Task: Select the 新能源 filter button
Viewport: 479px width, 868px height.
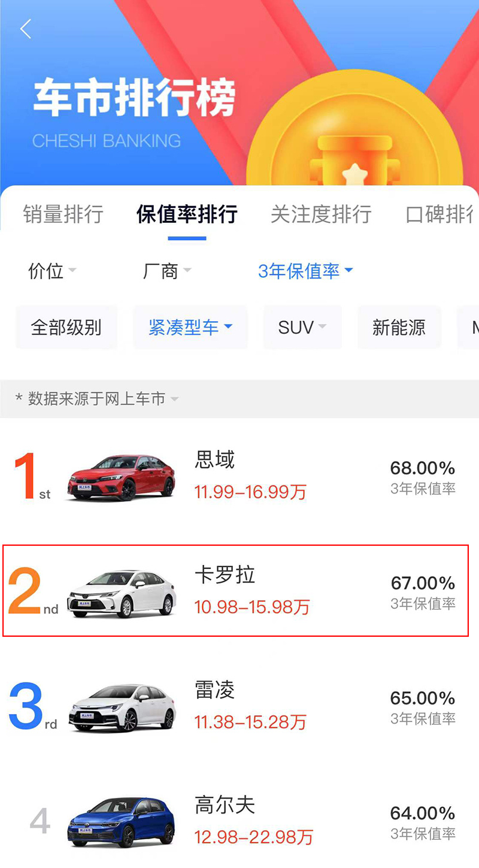Action: tap(399, 327)
